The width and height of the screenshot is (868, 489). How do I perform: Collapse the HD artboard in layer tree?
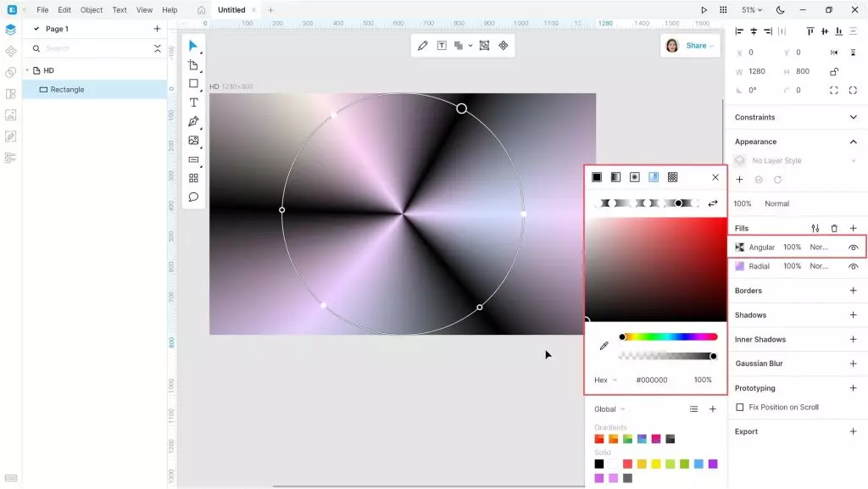[27, 70]
